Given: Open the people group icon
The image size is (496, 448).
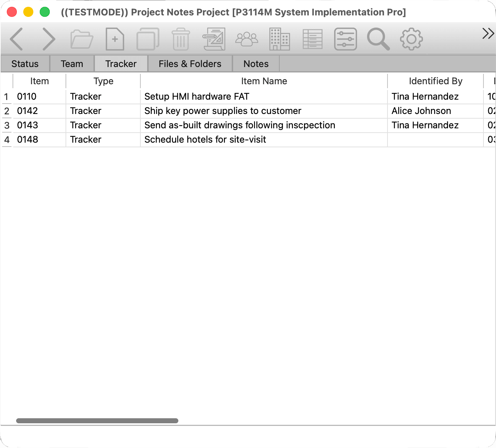Looking at the screenshot, I should click(x=247, y=39).
